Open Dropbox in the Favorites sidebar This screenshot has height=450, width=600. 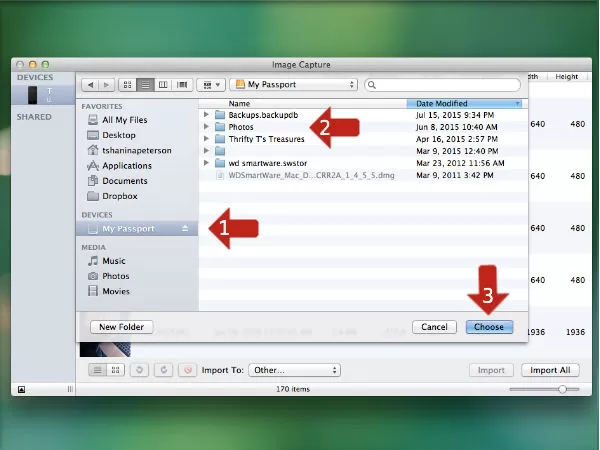(x=119, y=196)
